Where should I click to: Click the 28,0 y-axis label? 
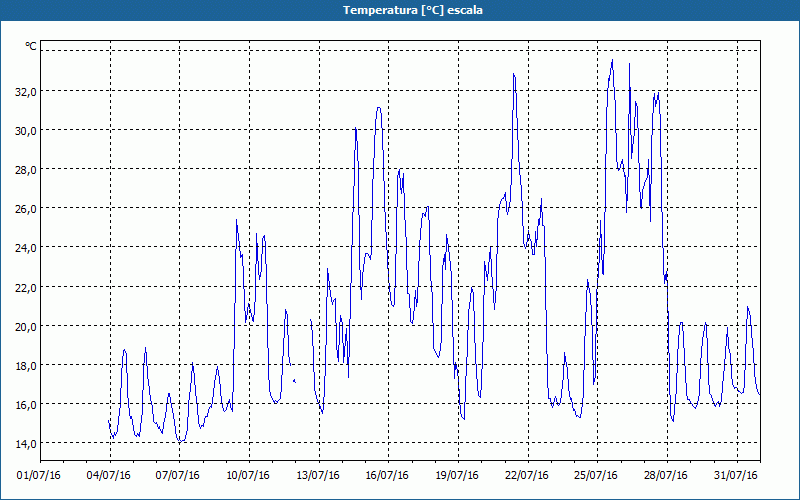click(x=24, y=169)
